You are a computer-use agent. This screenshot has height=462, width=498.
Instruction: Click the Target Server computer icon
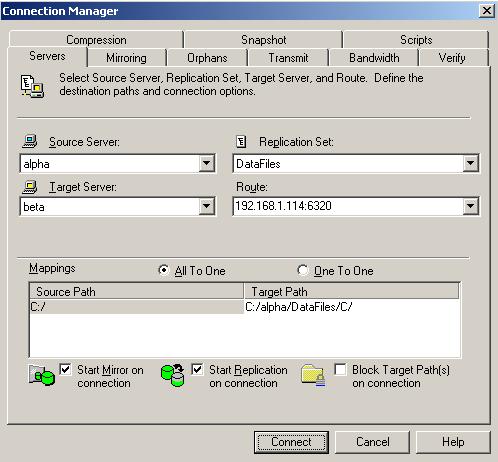pyautogui.click(x=29, y=187)
